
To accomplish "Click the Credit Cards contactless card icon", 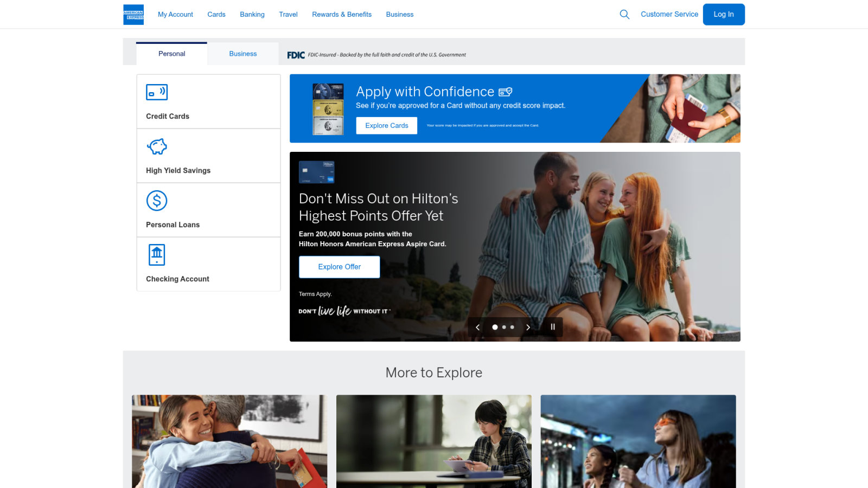I will [157, 92].
